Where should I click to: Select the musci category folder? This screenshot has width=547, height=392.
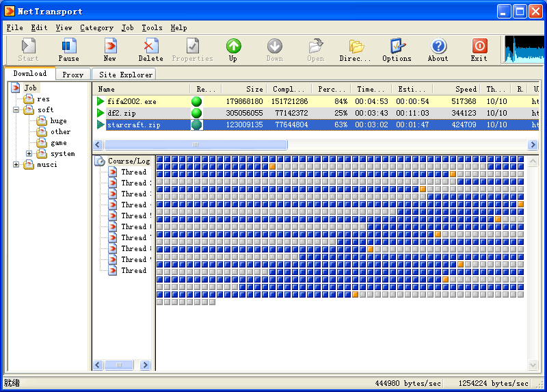tap(40, 164)
